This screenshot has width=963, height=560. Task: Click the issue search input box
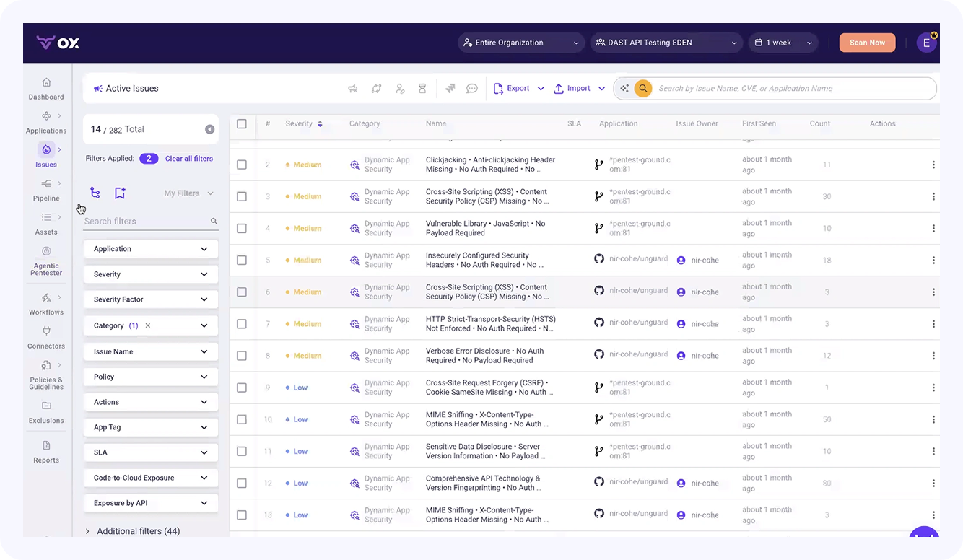(x=794, y=89)
